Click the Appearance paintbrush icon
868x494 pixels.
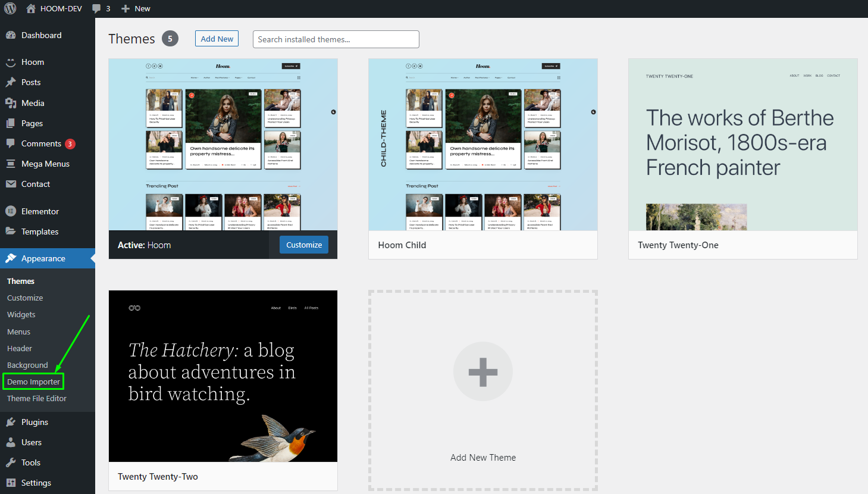(x=11, y=258)
